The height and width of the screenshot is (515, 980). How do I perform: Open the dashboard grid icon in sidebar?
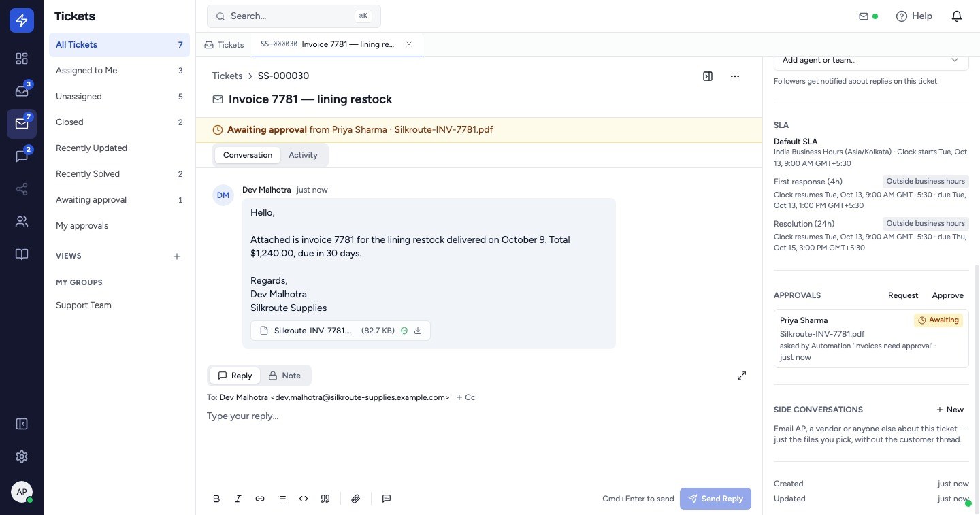(x=22, y=59)
